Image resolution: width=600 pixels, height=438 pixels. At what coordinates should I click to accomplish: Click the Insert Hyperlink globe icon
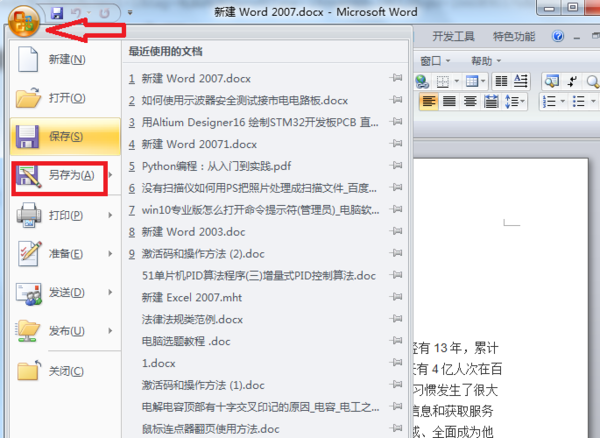coord(422,81)
